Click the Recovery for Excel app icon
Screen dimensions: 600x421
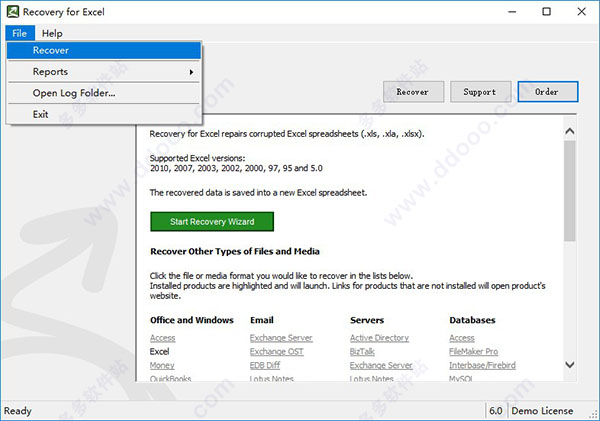[x=13, y=11]
